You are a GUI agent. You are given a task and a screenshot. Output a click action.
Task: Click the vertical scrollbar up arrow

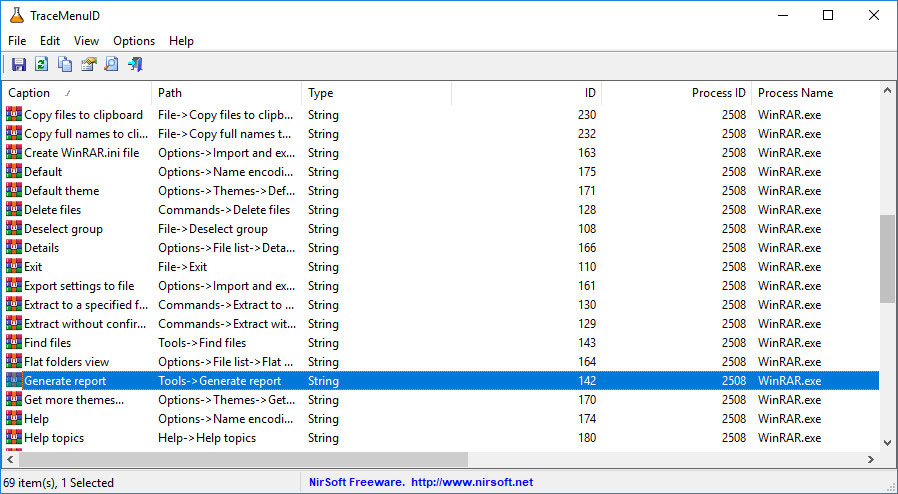(888, 90)
